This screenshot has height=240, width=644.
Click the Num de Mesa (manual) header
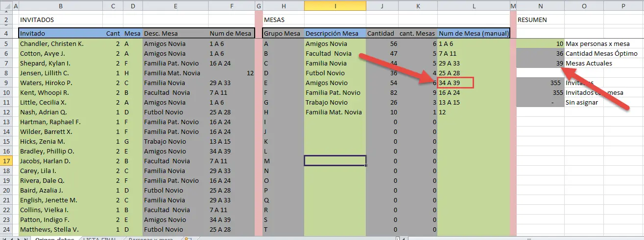tap(474, 34)
